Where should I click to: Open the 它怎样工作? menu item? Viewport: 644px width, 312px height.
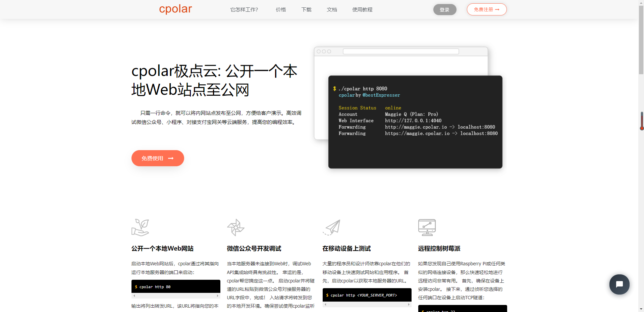click(244, 10)
